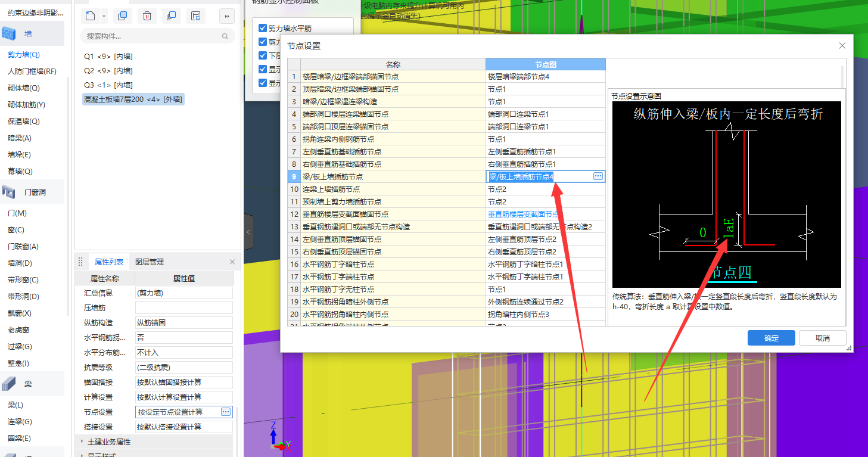Select the 梁 category beam icon
The width and height of the screenshot is (868, 457).
tap(9, 384)
